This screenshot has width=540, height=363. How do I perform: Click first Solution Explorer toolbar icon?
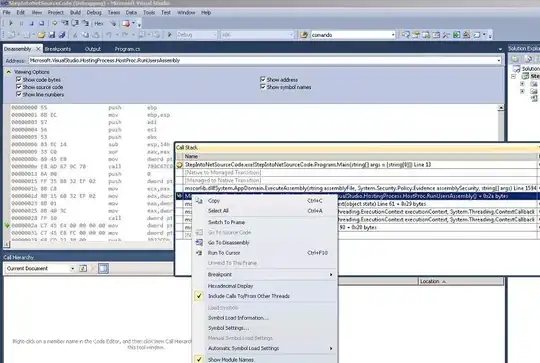pyautogui.click(x=515, y=59)
